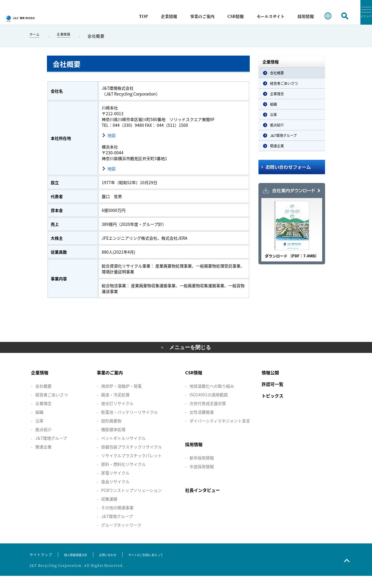Screen dimensions: 372x588
Task: Click the back-to-top arrow icon
Action: [347, 560]
